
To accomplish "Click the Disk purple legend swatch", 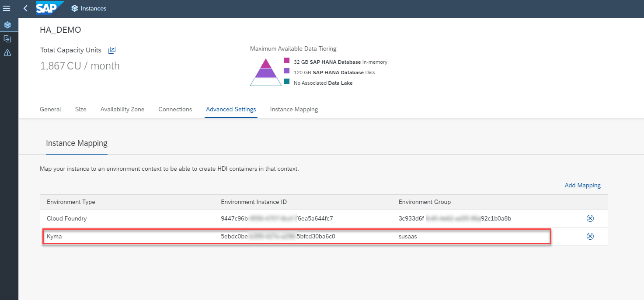I will coord(287,71).
